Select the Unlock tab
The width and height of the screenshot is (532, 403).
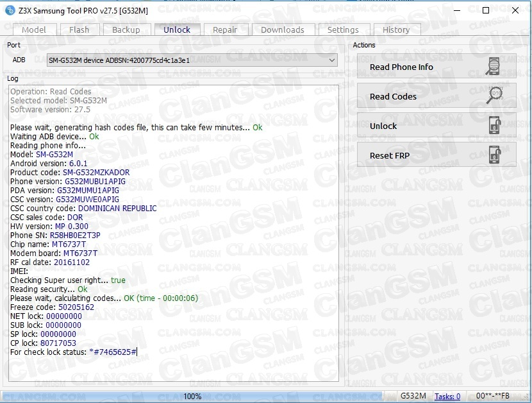tap(177, 30)
